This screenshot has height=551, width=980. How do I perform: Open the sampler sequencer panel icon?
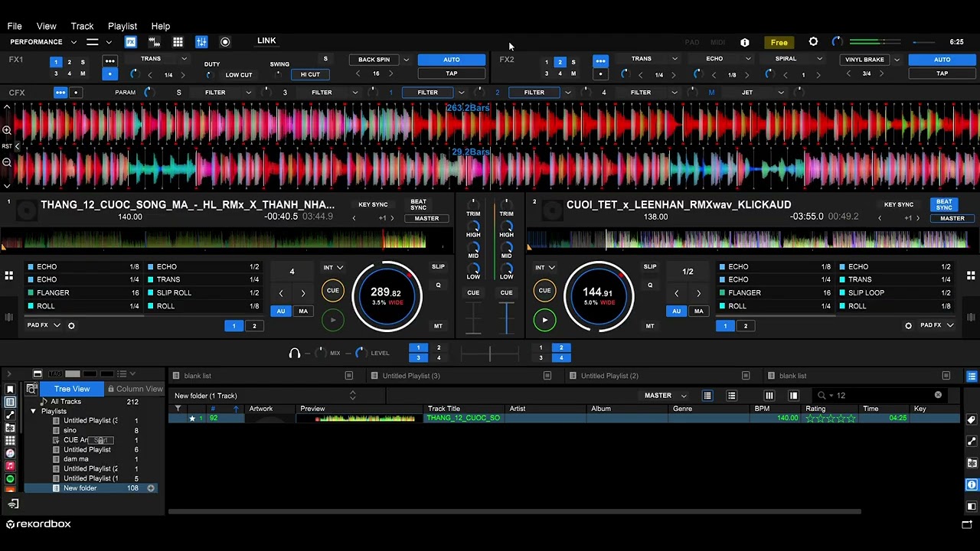click(x=154, y=42)
